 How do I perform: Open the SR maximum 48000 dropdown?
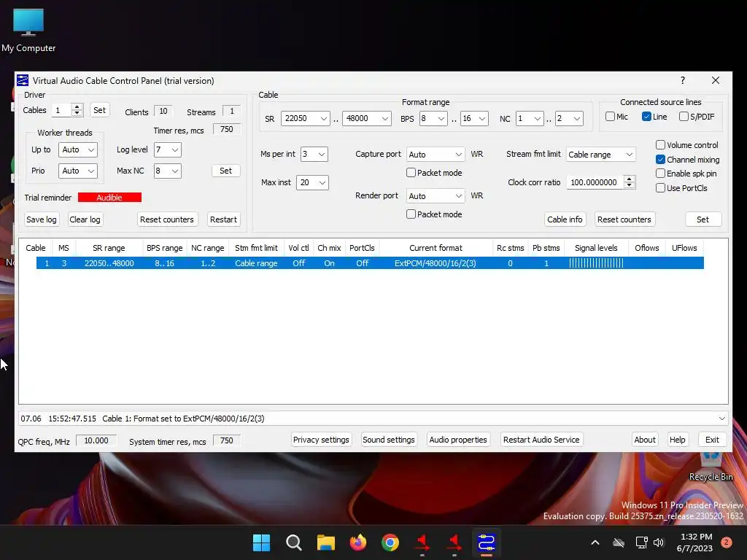pos(366,118)
